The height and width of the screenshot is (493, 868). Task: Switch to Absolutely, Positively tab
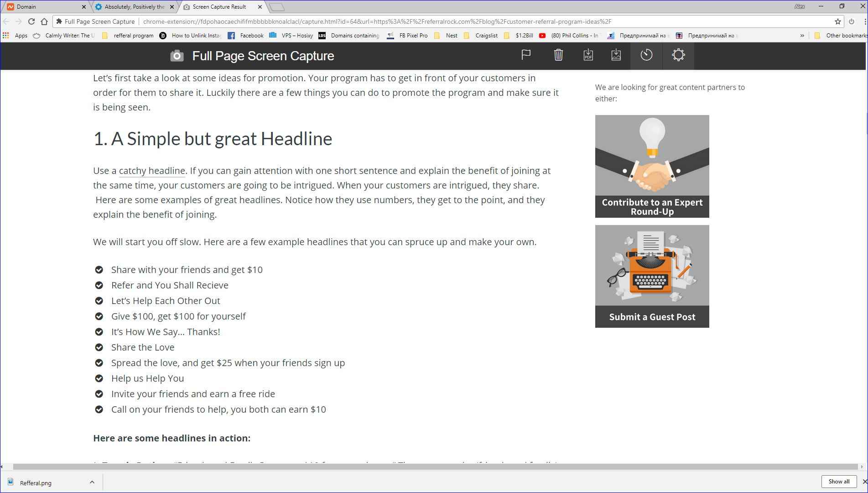point(134,7)
